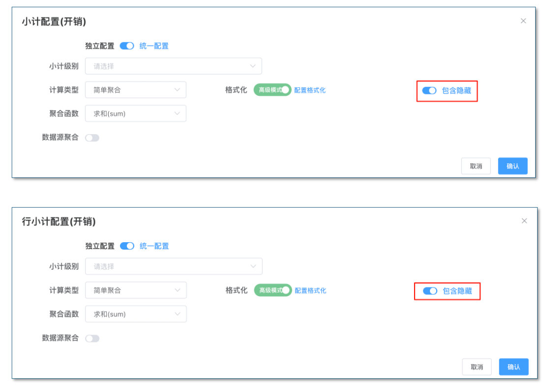Expand 聚合函数 求和(sum) dropdown in 行小计配置 dialog
Viewport: 542px width, 392px height.
click(136, 314)
